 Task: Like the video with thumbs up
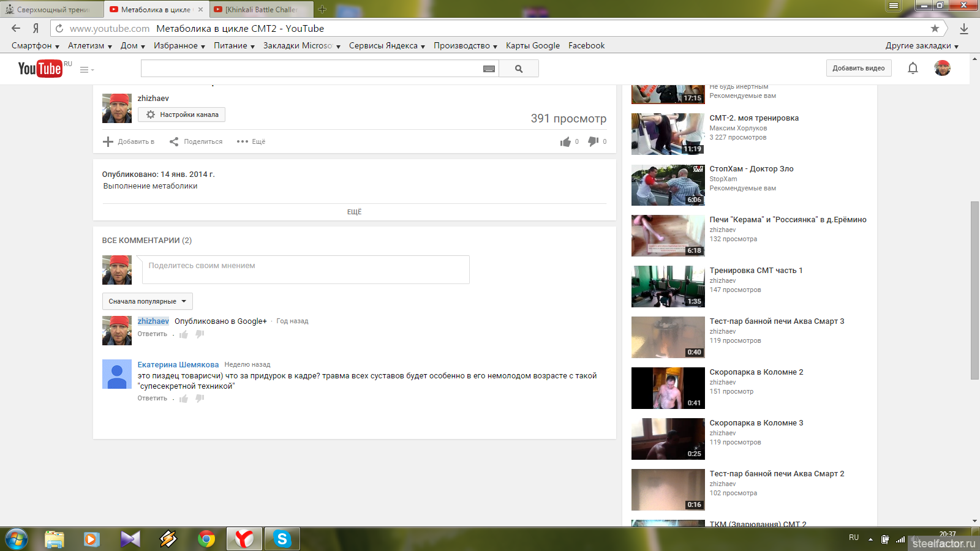[x=565, y=141]
